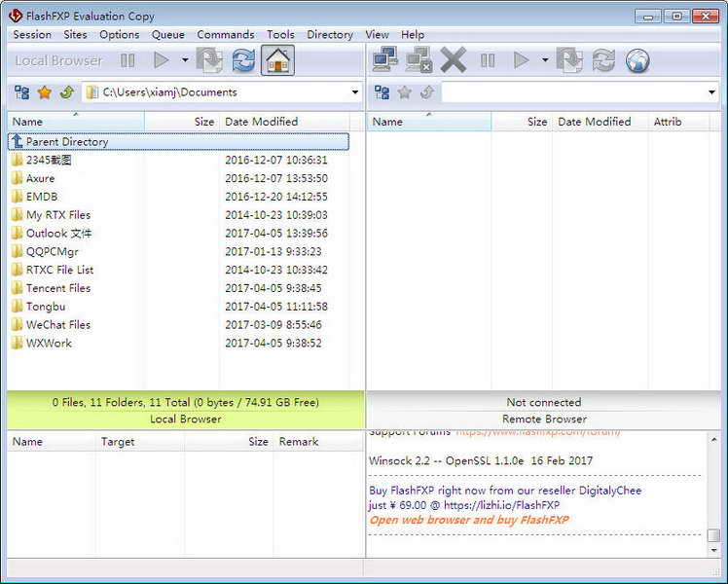The width and height of the screenshot is (728, 584).
Task: Click 'Open web browser and buy FlashFXP' link
Action: (x=469, y=520)
